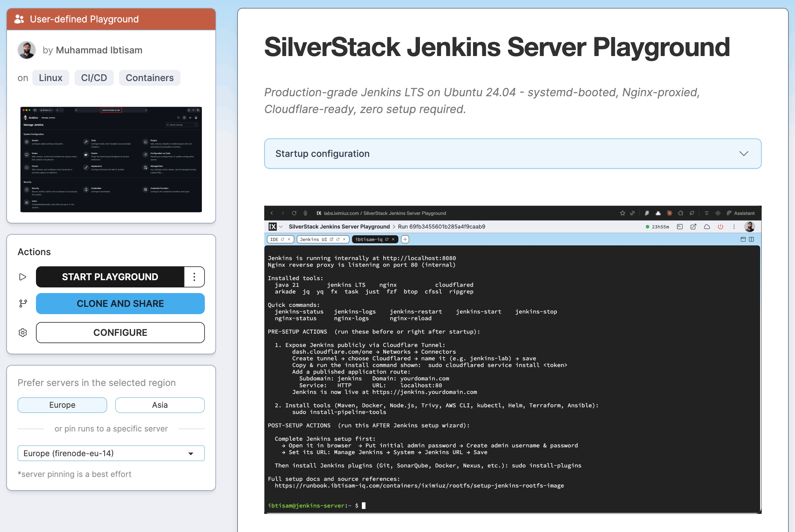The width and height of the screenshot is (795, 532).
Task: Expand the Startup configuration section
Action: (513, 154)
